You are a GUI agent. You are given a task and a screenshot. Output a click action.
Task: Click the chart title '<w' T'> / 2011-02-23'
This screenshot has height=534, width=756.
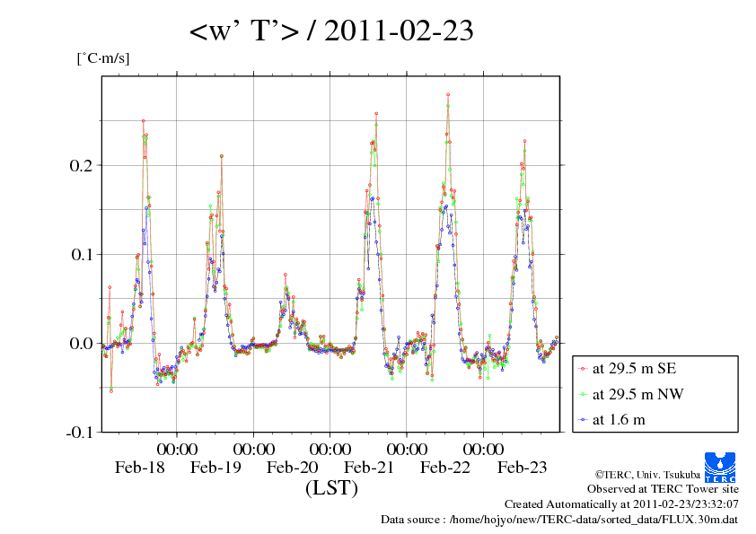click(x=331, y=31)
